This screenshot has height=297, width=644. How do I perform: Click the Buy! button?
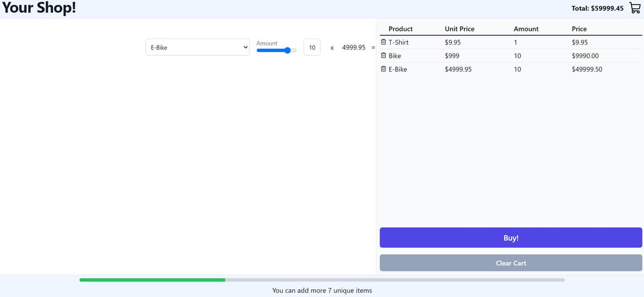pos(511,237)
